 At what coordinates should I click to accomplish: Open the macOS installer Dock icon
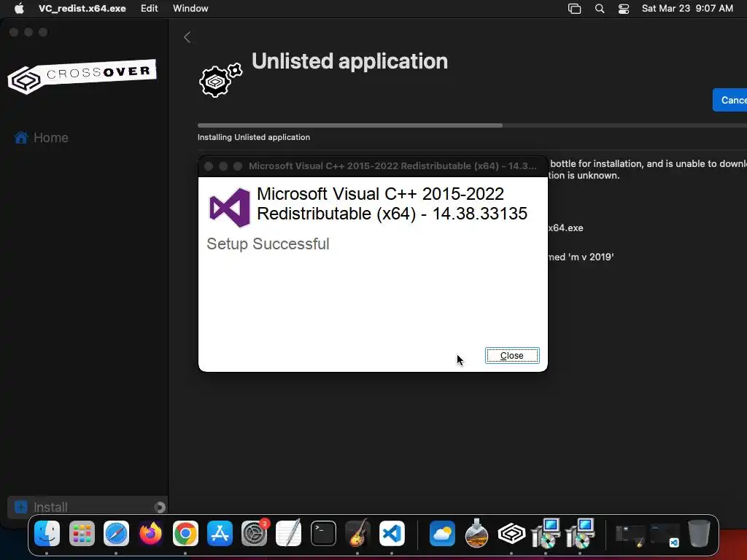click(477, 533)
